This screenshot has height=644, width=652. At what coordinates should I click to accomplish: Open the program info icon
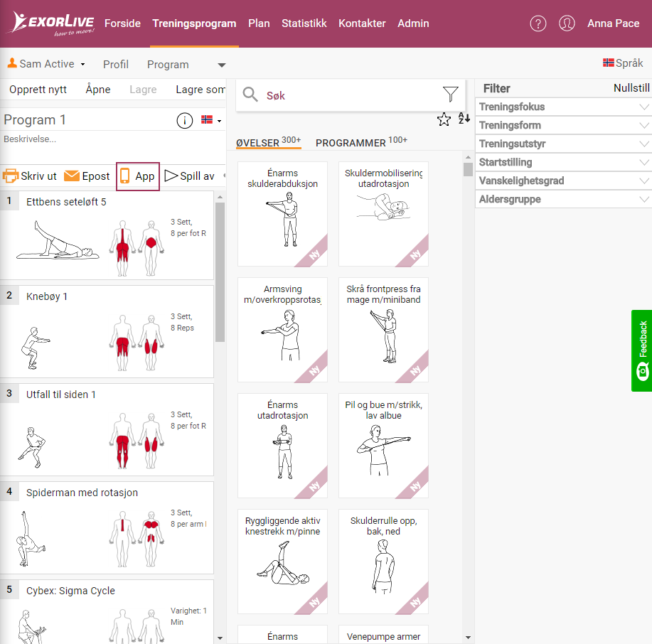[x=185, y=121]
